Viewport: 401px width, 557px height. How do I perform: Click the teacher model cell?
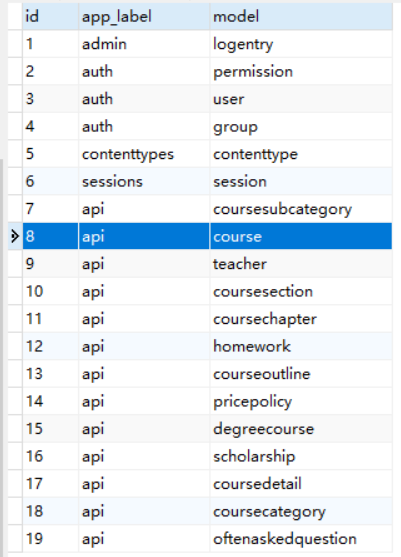[301, 264]
